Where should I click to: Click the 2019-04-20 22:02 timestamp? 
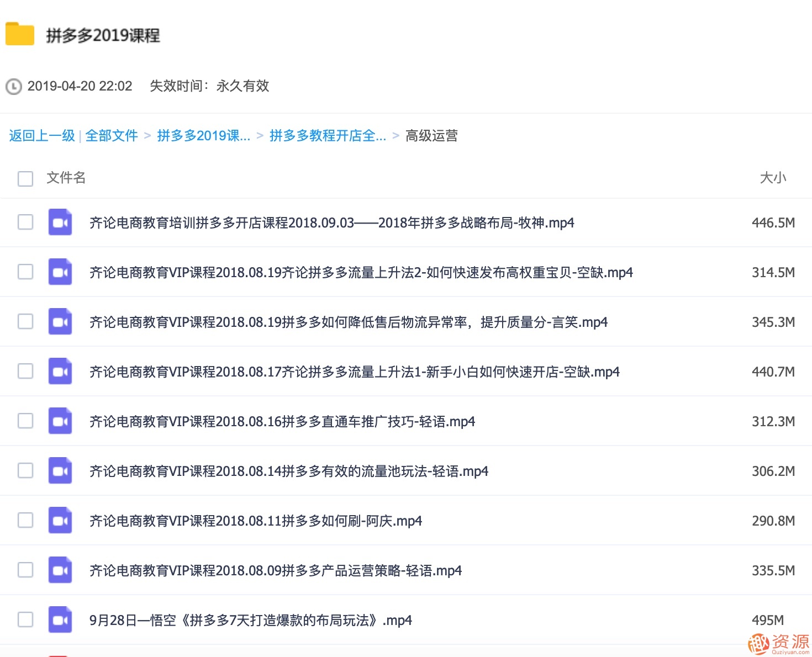coord(80,86)
